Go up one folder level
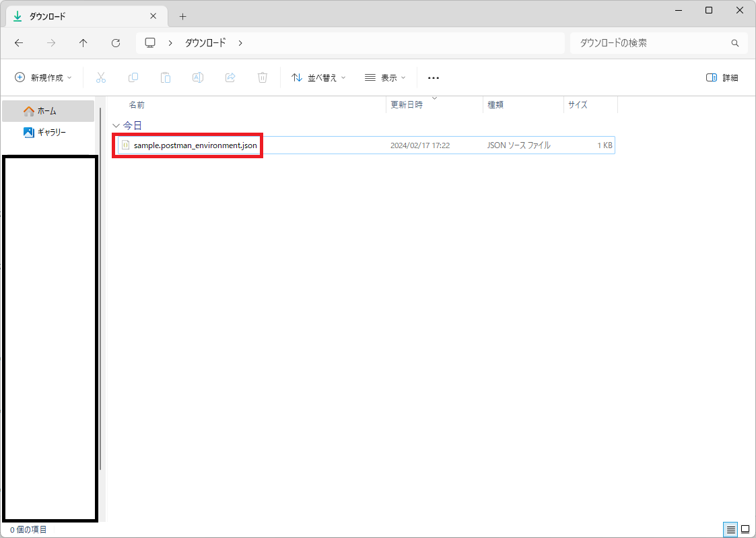The height and width of the screenshot is (538, 756). (83, 43)
